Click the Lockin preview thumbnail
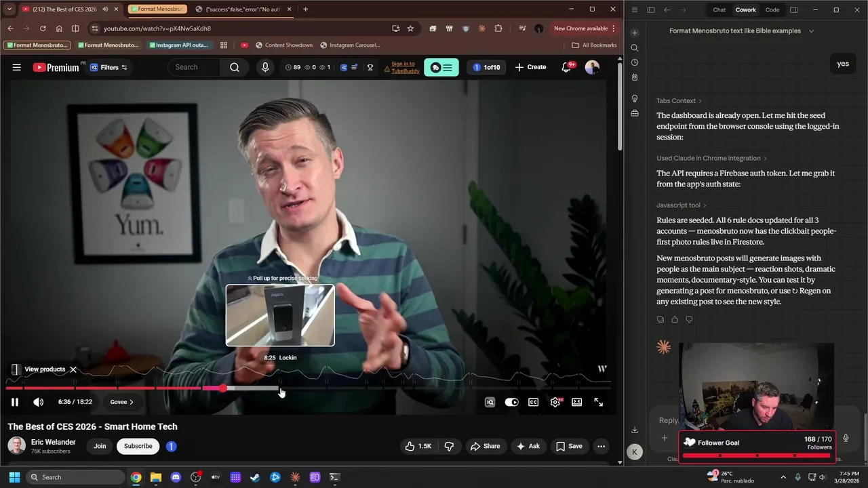Screen dimensions: 868x488 [280, 315]
